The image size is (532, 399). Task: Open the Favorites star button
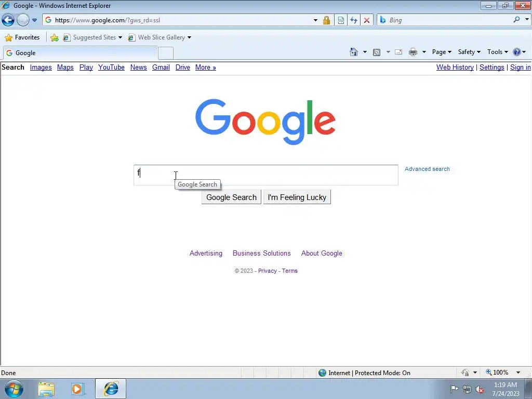tap(22, 37)
